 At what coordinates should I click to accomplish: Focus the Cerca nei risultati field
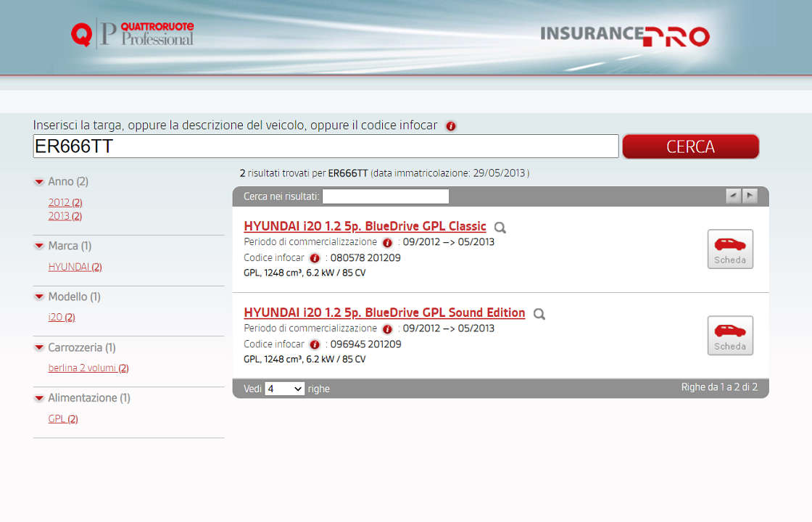tap(385, 196)
